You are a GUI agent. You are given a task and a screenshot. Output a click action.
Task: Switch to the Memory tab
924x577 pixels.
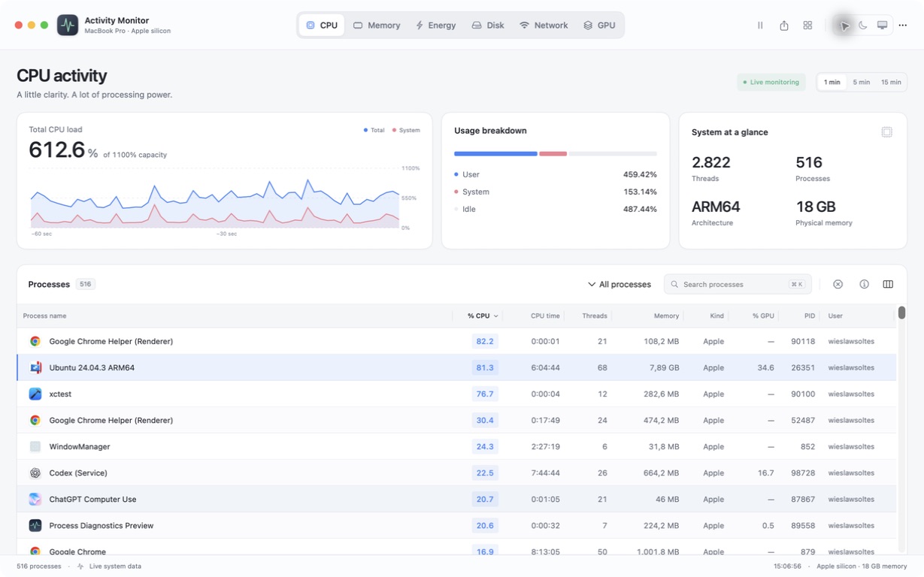click(x=377, y=26)
